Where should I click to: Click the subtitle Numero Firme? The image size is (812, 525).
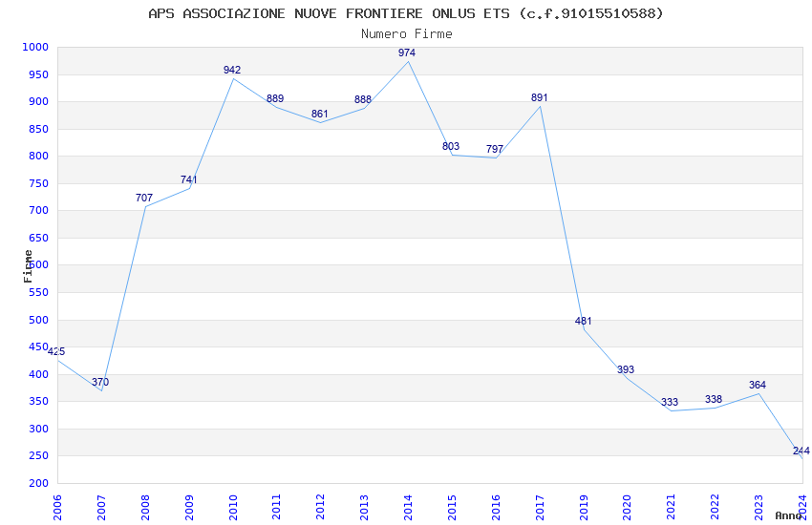(407, 34)
